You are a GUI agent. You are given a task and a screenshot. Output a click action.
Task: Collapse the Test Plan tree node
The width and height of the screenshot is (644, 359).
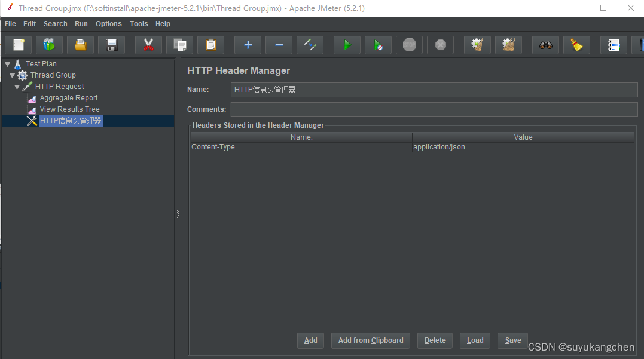(x=7, y=64)
